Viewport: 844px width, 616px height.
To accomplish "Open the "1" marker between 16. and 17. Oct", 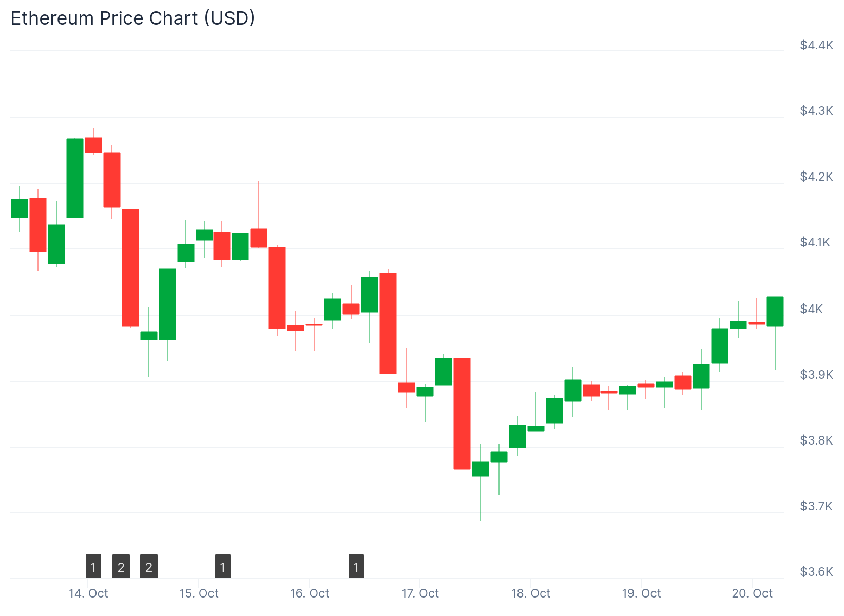I will pos(356,567).
